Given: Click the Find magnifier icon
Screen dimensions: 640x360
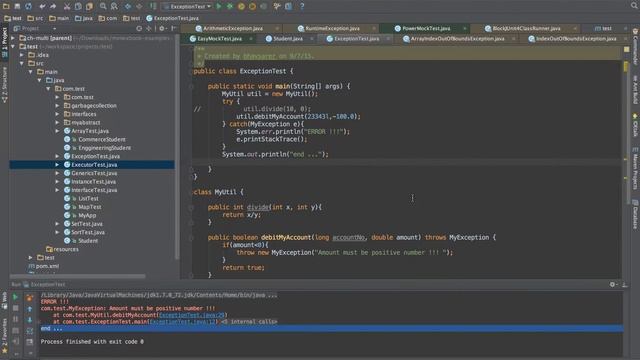Looking at the screenshot, I should coord(103,6).
